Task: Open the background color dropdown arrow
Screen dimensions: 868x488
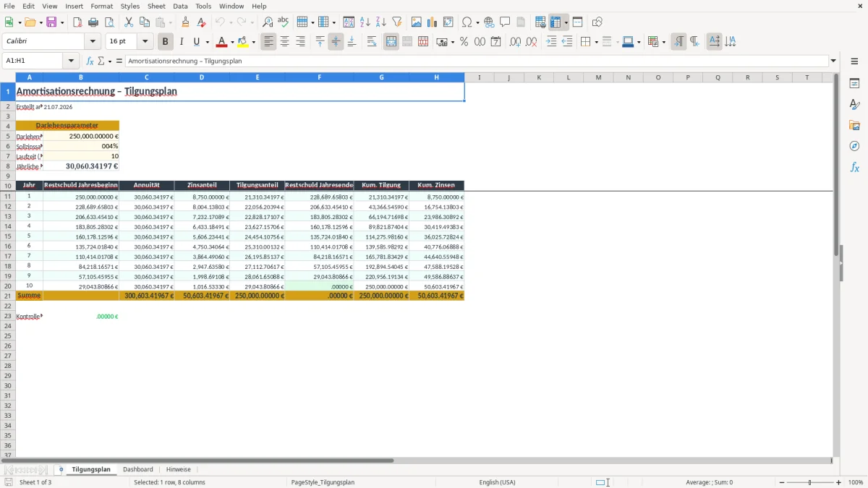Action: pos(254,42)
